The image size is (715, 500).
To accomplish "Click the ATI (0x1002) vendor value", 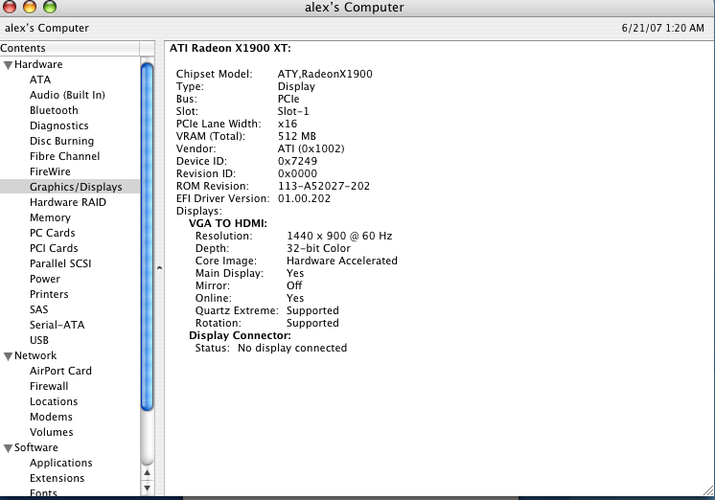I will click(311, 149).
